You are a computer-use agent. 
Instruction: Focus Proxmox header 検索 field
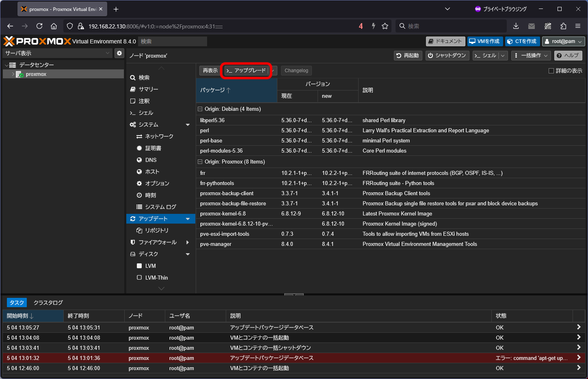[x=173, y=41]
